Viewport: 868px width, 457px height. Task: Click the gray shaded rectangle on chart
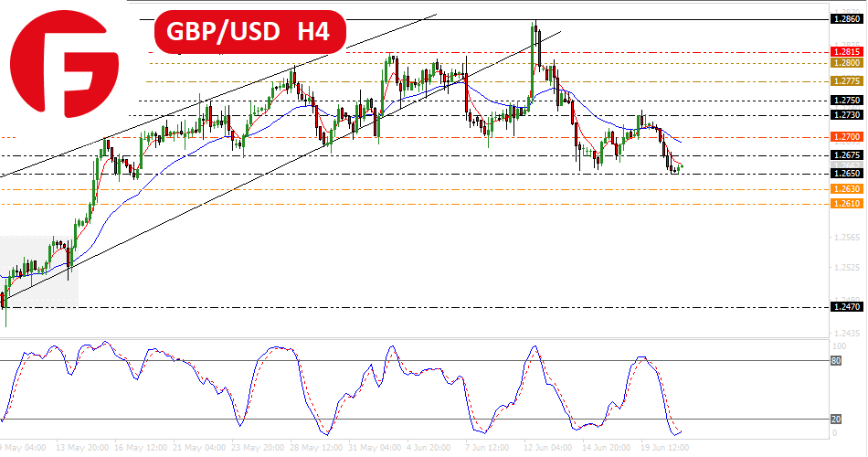click(39, 270)
